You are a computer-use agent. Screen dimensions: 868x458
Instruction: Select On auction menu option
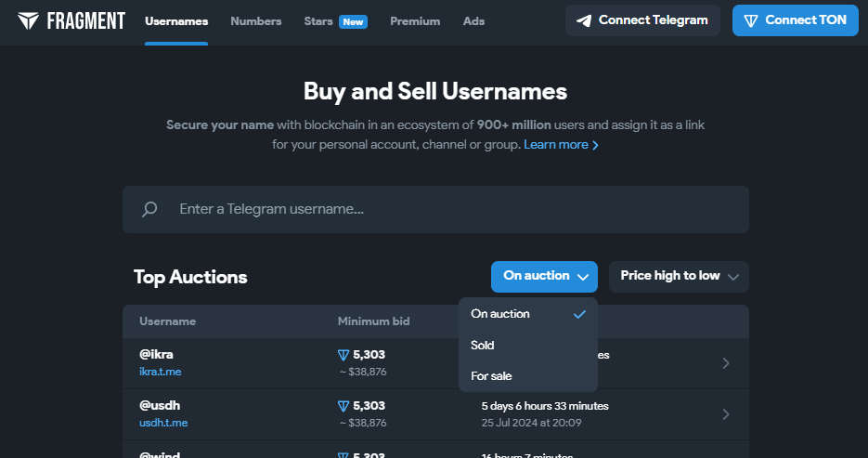(x=528, y=314)
